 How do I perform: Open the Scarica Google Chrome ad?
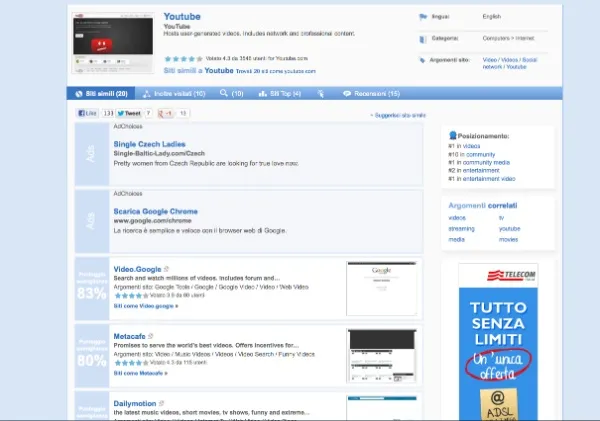[x=155, y=211]
